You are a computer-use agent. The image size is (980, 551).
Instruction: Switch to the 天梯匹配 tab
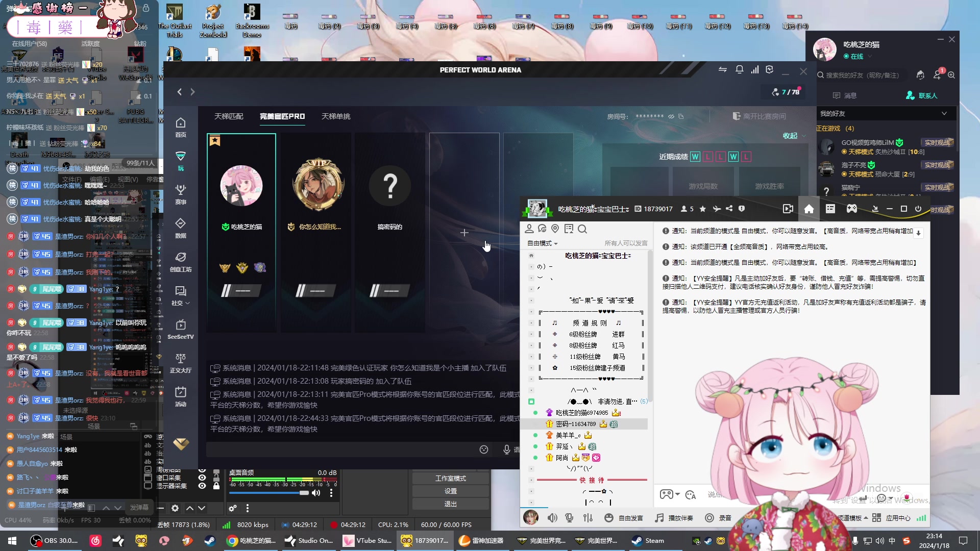(x=229, y=116)
